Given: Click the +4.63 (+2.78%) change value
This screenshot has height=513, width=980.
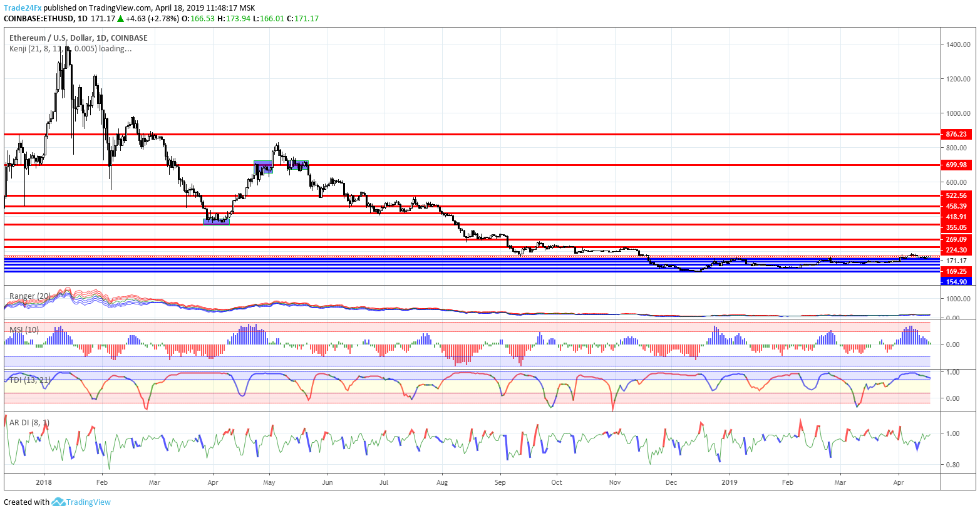Looking at the screenshot, I should click(152, 19).
